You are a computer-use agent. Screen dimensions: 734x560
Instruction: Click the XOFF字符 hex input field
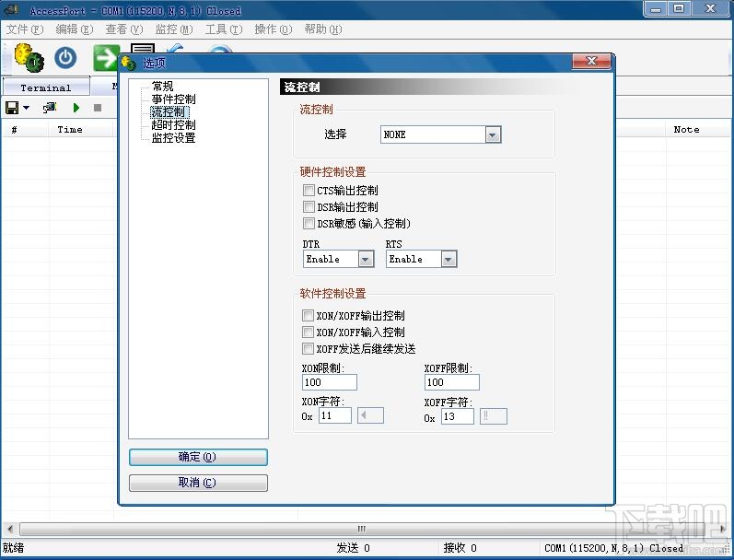click(458, 416)
